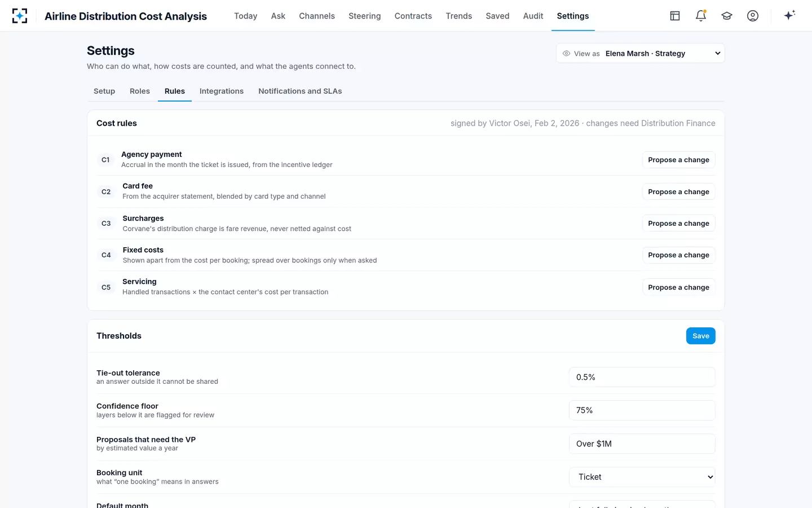Screen dimensions: 812x508
Task: Open notifications bell icon
Action: click(x=701, y=16)
